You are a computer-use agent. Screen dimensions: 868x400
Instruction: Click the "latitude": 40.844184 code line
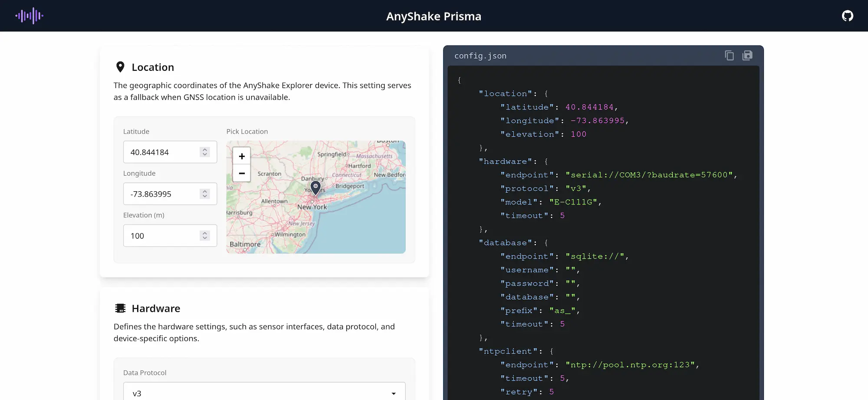[x=559, y=107]
